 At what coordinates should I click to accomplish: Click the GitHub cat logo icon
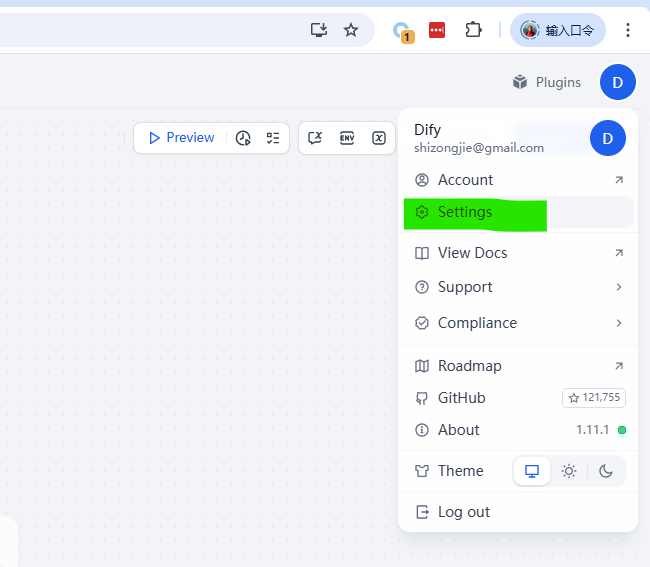[422, 398]
